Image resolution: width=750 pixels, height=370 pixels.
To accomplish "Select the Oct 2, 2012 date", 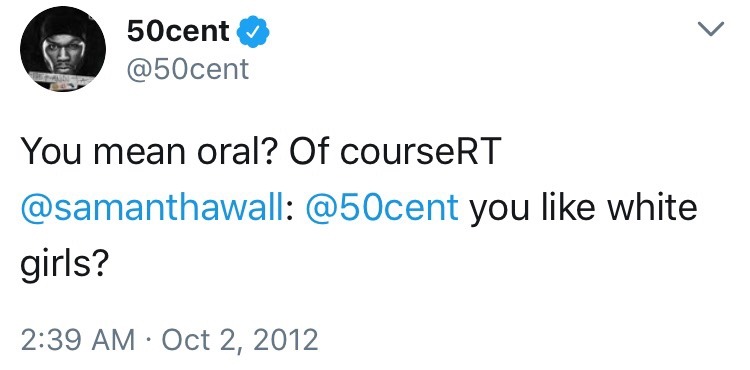I will pyautogui.click(x=240, y=340).
